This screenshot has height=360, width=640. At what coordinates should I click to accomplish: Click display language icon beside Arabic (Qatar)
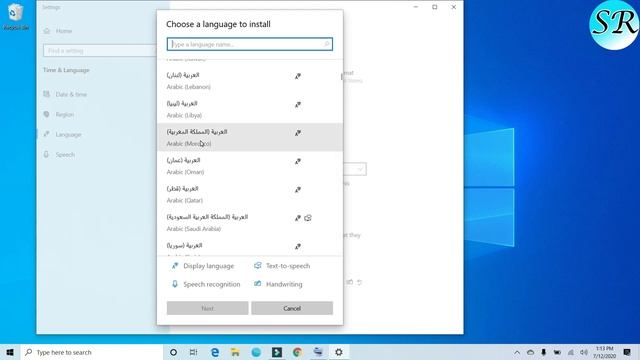[298, 189]
